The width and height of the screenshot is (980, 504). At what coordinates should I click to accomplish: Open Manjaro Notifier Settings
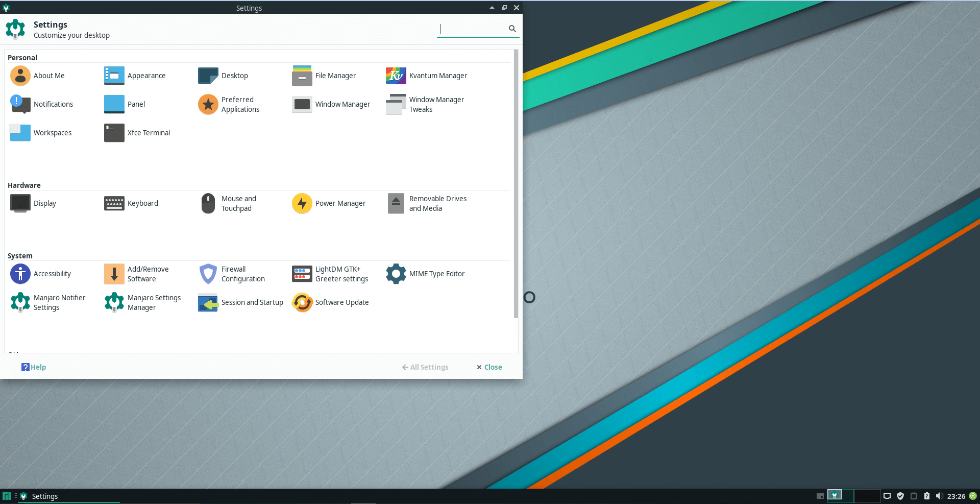coord(47,302)
